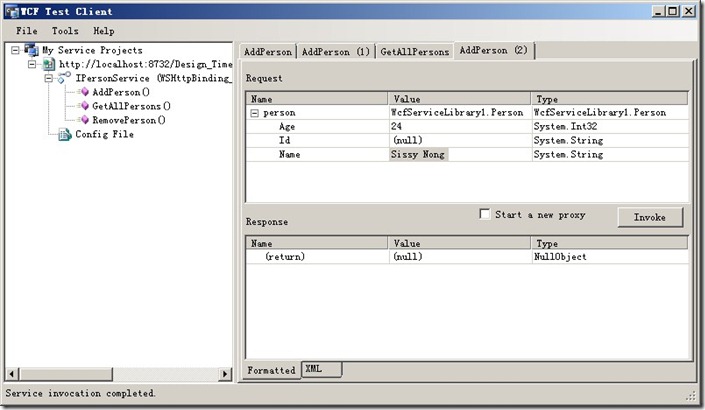The image size is (705, 410).
Task: Select RemovePerson() in the service tree
Action: [129, 120]
